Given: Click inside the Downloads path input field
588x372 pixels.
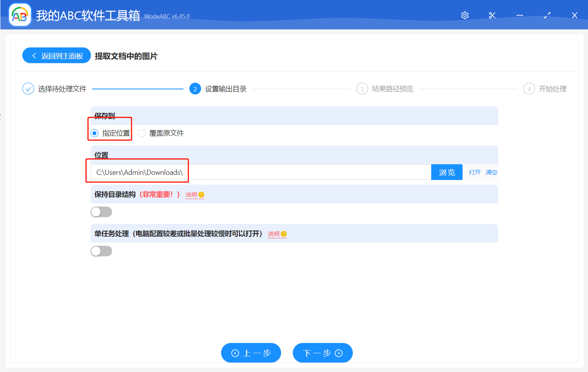Looking at the screenshot, I should (x=235, y=172).
